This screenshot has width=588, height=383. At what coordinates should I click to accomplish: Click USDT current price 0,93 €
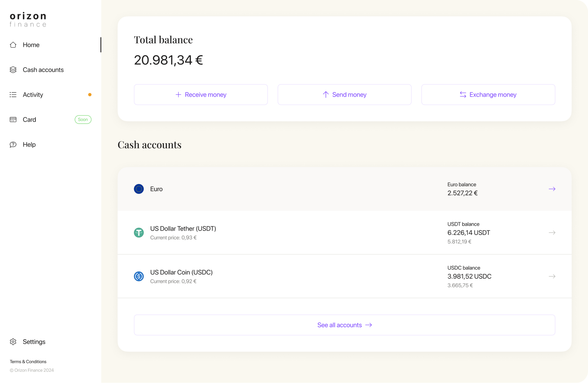(173, 238)
